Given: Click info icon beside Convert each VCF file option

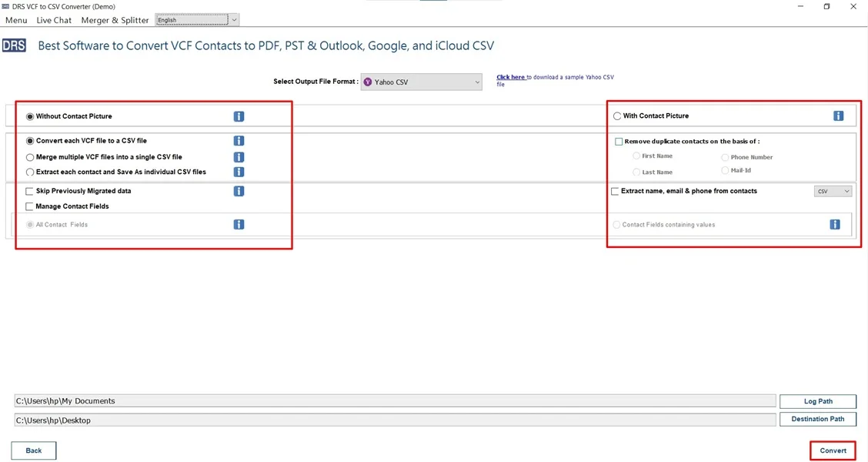Looking at the screenshot, I should click(x=239, y=140).
